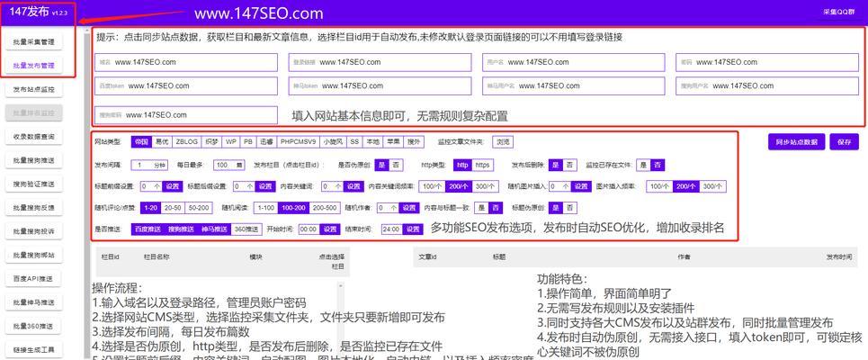Select 帝国 as website type
The width and height of the screenshot is (868, 360).
(x=141, y=142)
